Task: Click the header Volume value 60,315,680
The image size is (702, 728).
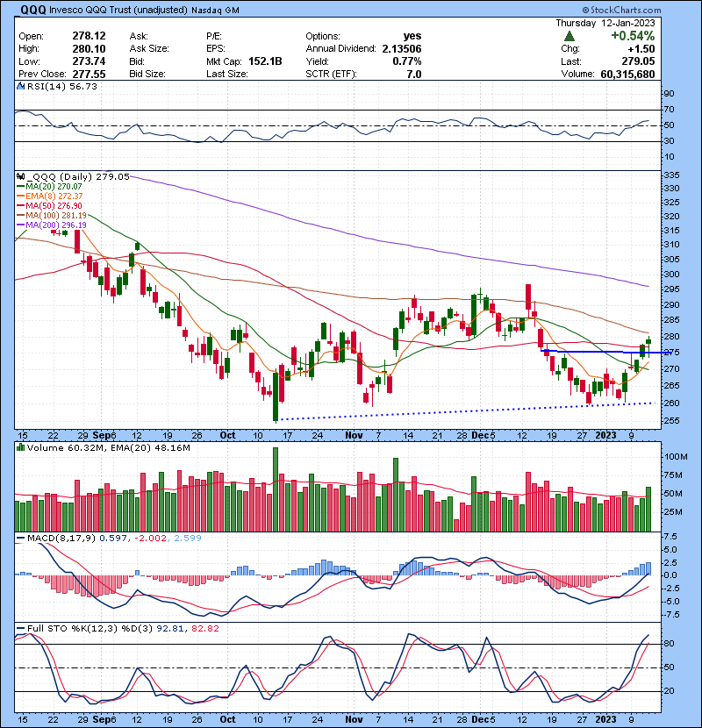Action: pyautogui.click(x=627, y=75)
